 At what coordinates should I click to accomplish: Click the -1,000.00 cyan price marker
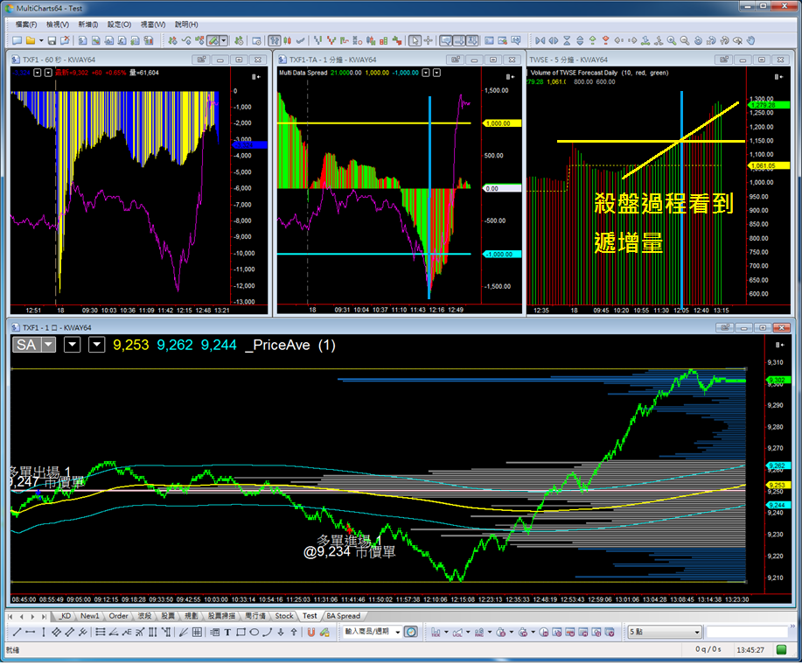502,254
